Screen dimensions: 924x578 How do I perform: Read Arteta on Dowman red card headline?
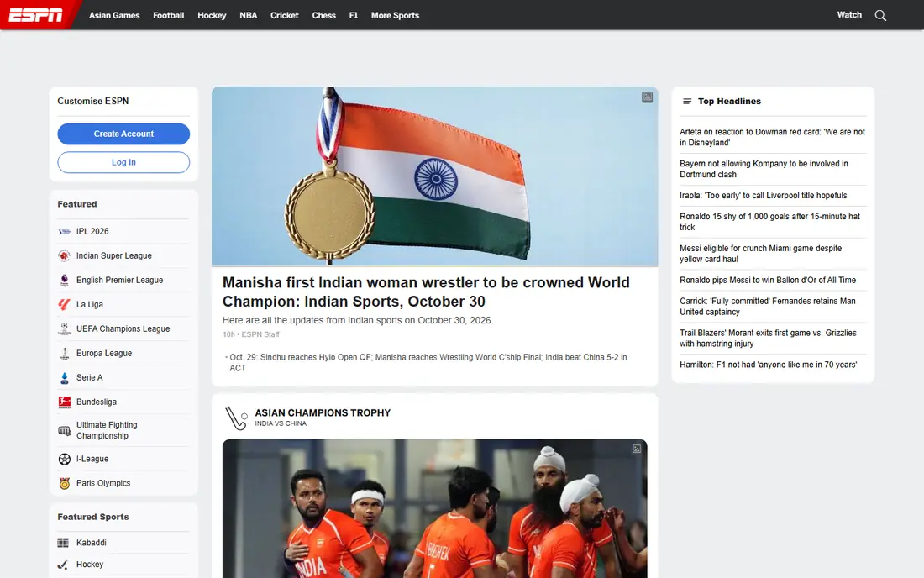tap(773, 137)
